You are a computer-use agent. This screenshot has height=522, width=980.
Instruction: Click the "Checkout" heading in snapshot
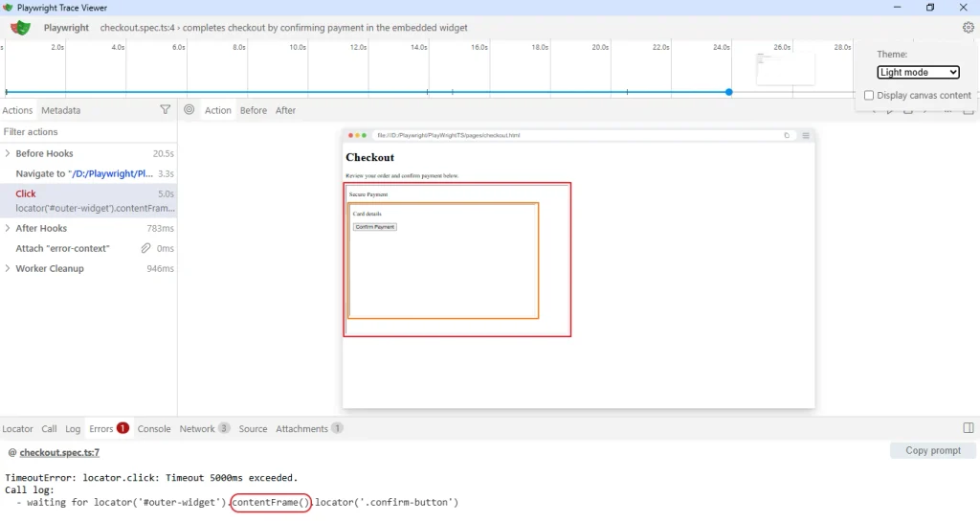click(x=370, y=157)
